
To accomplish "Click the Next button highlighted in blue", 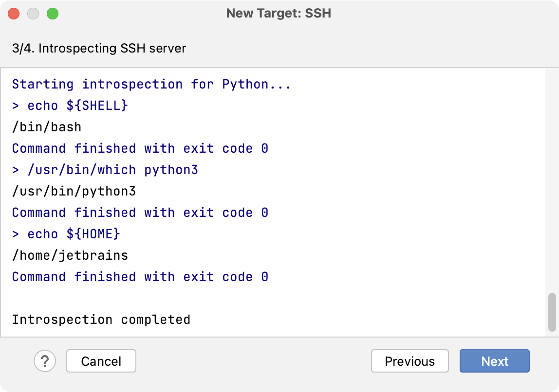I will [x=494, y=361].
